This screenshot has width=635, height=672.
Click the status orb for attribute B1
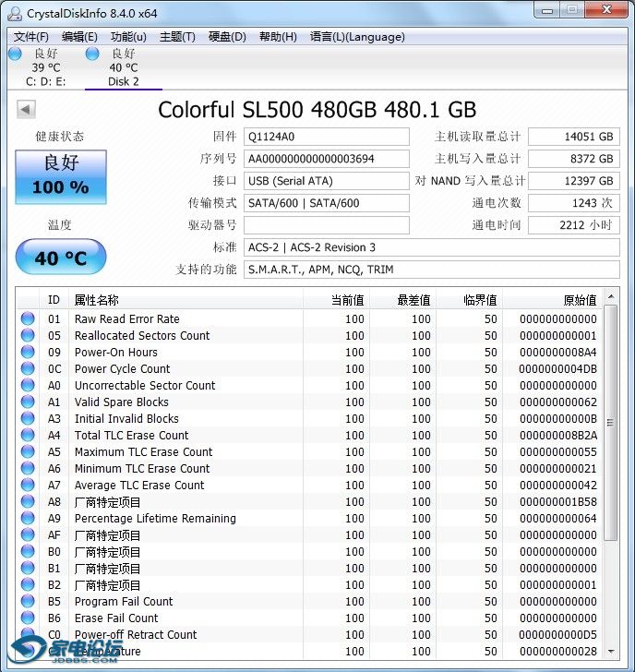(28, 568)
